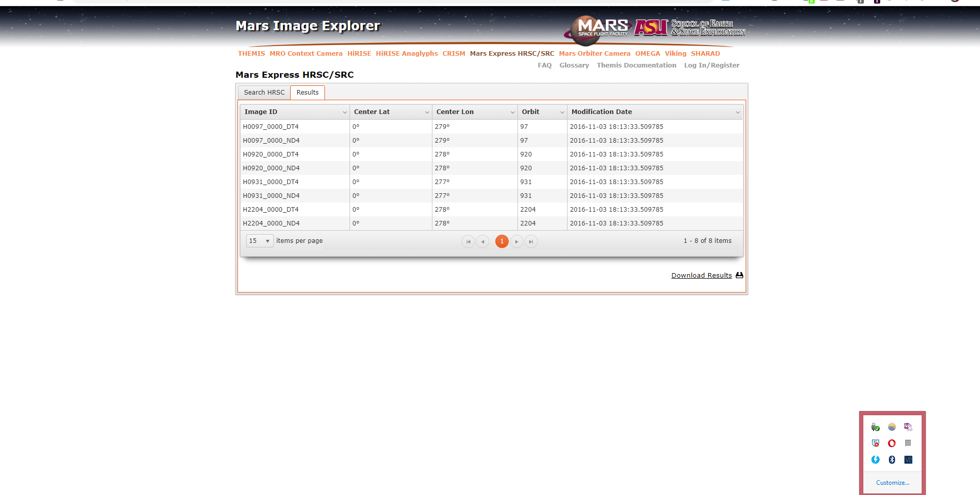Select row H0931_0000_DT4
The width and height of the screenshot is (980, 495).
click(492, 182)
